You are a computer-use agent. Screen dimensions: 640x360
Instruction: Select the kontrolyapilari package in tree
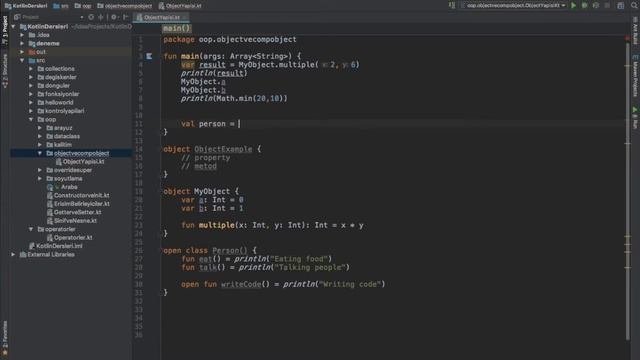coord(64,111)
